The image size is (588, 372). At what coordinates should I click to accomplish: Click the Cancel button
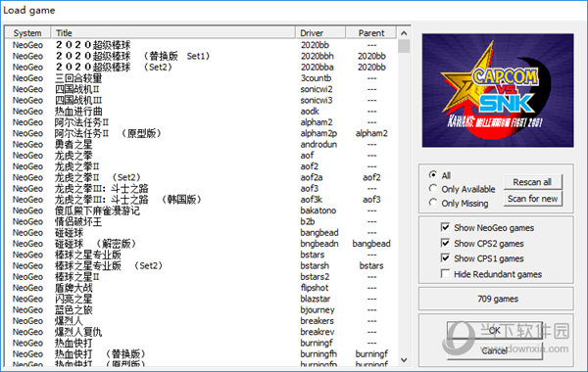[495, 350]
